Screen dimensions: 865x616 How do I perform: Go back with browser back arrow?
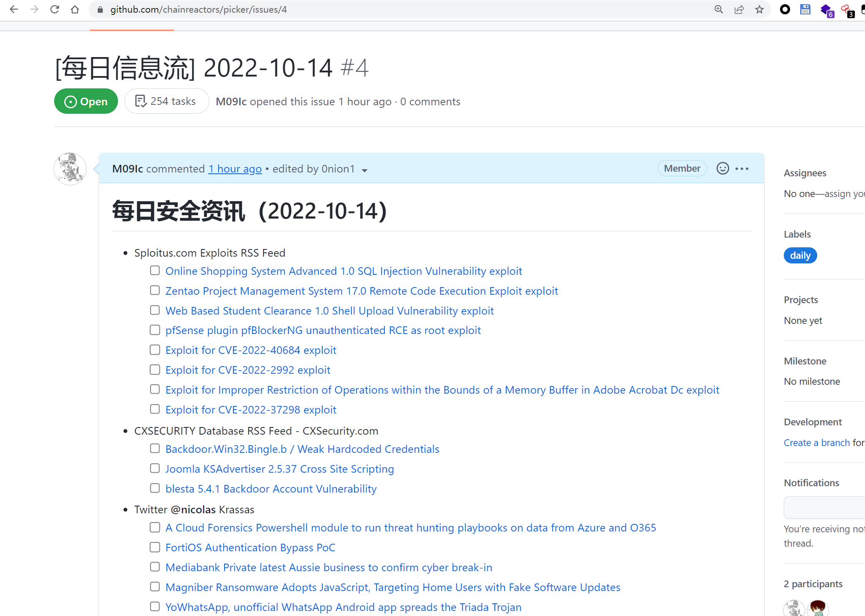[x=14, y=9]
